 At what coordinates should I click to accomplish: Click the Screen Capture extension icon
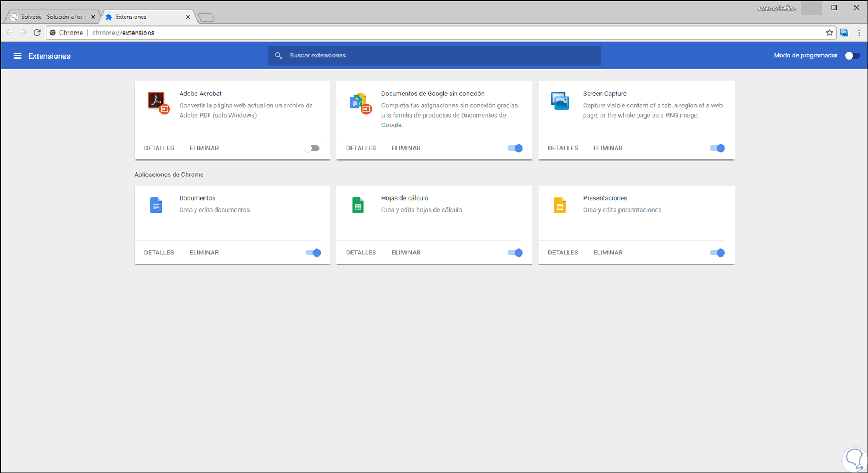(x=560, y=101)
